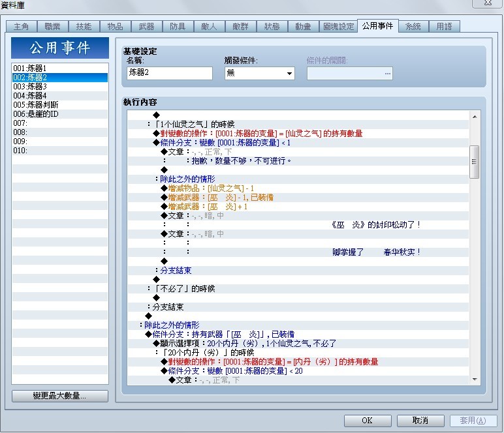
Task: Select the 「1个仙灵之气」的時候 line
Action: (x=298, y=124)
